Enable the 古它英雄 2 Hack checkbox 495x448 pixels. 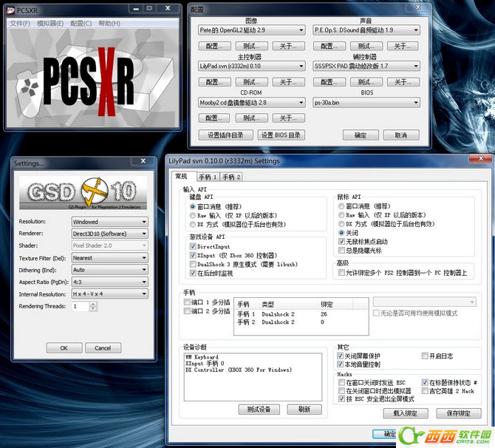(x=425, y=391)
